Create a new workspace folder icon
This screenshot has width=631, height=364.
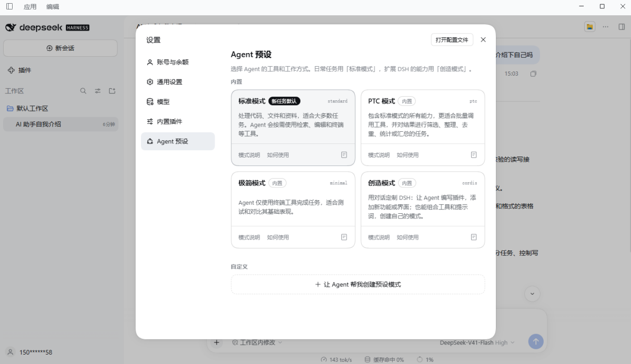coord(112,91)
